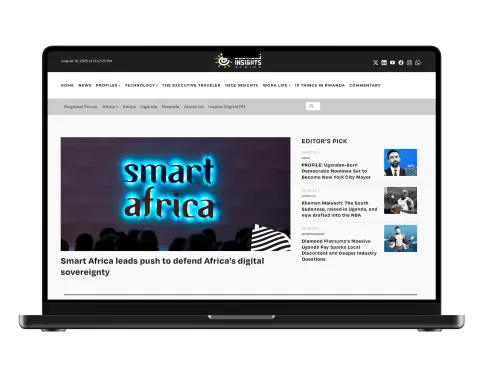This screenshot has width=500, height=378.
Task: Open the X (Twitter) social icon
Action: (x=375, y=62)
